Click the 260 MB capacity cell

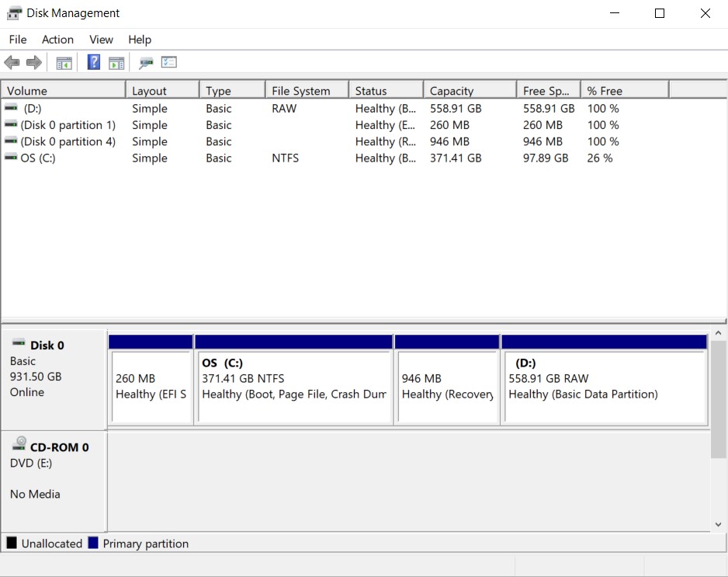(x=449, y=125)
